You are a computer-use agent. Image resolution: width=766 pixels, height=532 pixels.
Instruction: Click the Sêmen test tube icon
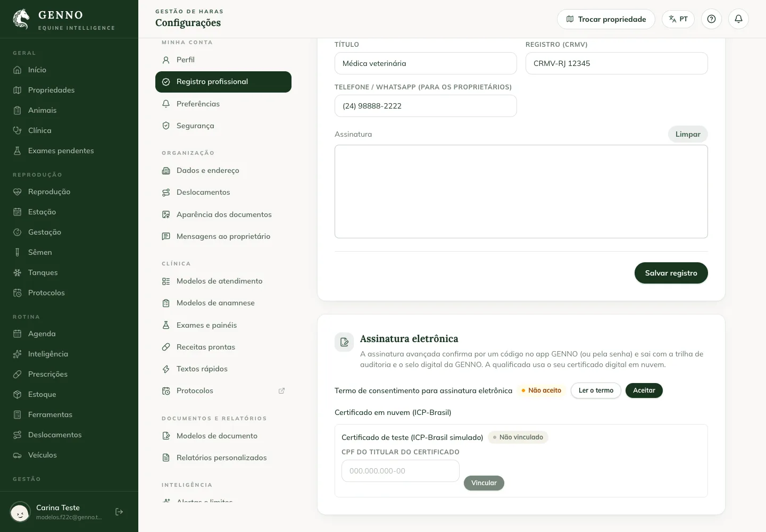coord(17,252)
